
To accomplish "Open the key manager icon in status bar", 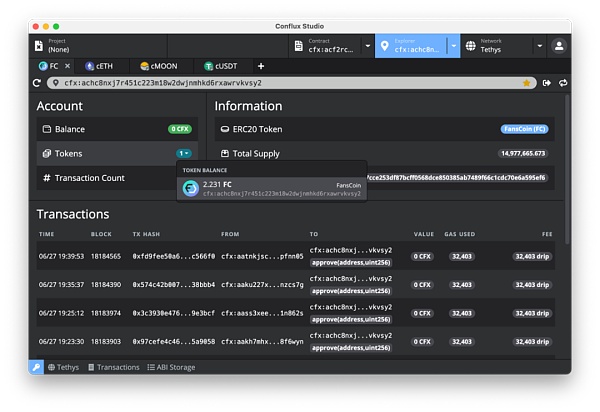I will point(36,367).
